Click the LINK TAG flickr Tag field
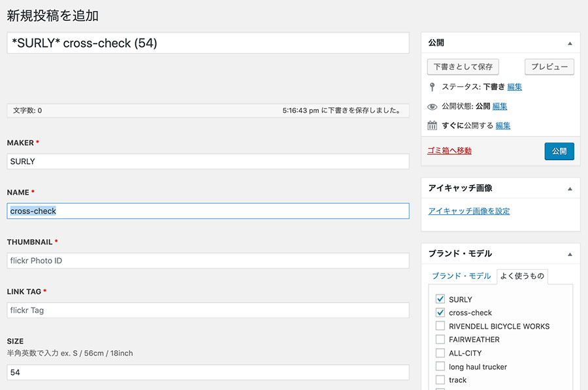The height and width of the screenshot is (390, 588). click(x=208, y=310)
